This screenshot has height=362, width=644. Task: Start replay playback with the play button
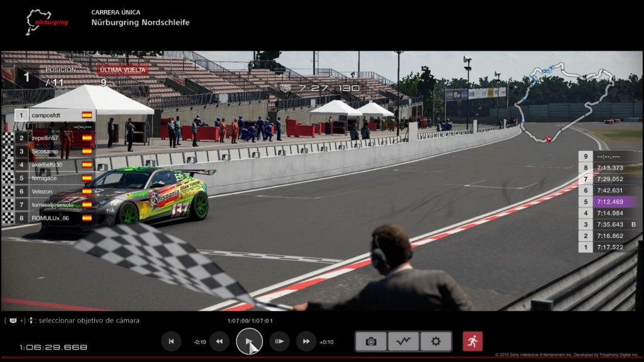click(x=249, y=341)
